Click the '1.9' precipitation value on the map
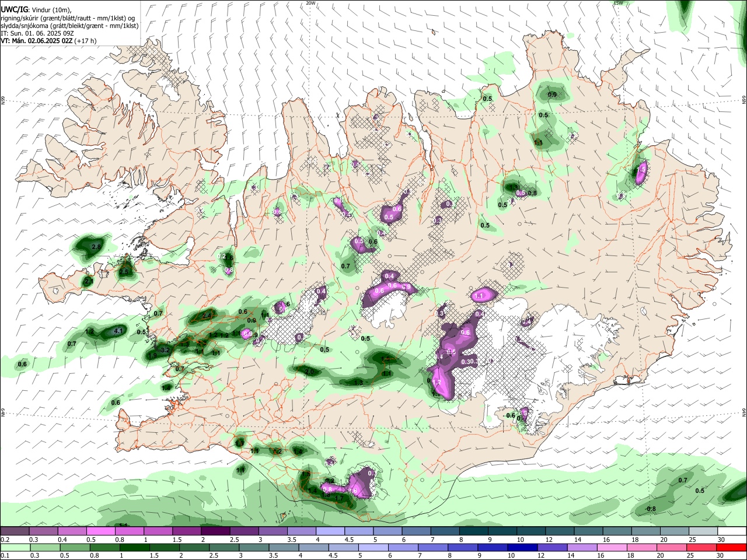 pos(152,356)
